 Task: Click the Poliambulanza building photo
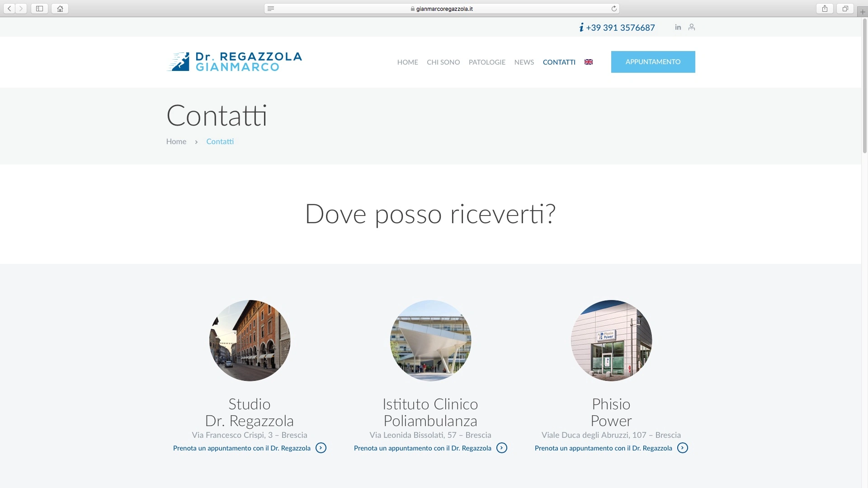coord(430,340)
